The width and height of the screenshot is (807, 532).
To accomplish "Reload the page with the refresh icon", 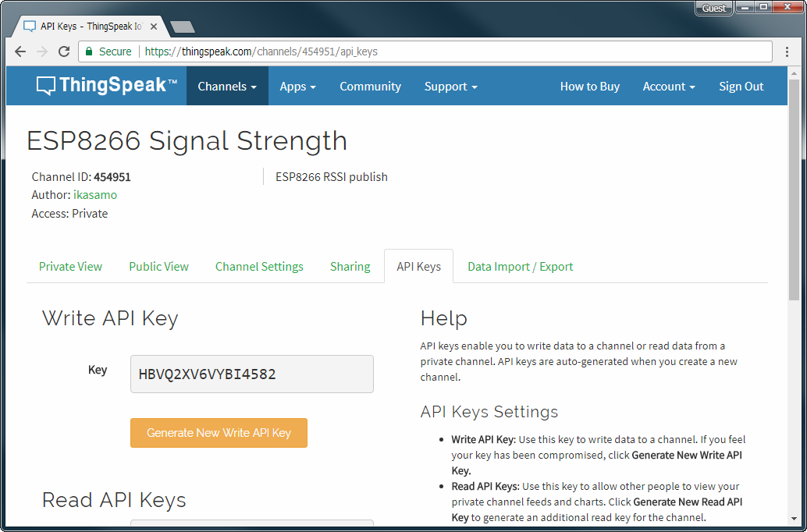I will 64,51.
